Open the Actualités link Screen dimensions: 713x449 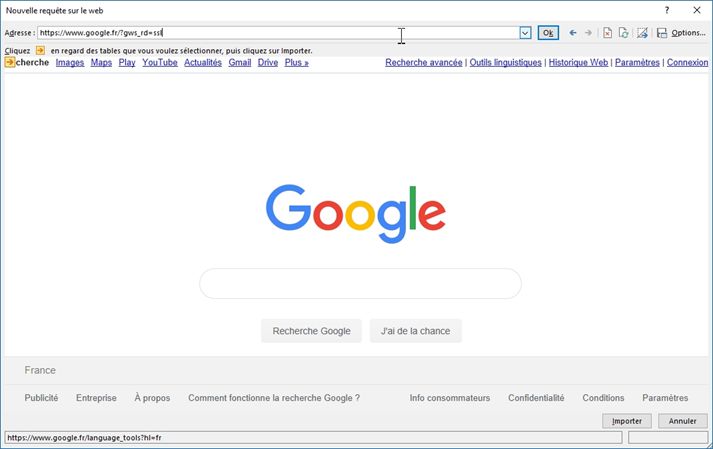(203, 62)
